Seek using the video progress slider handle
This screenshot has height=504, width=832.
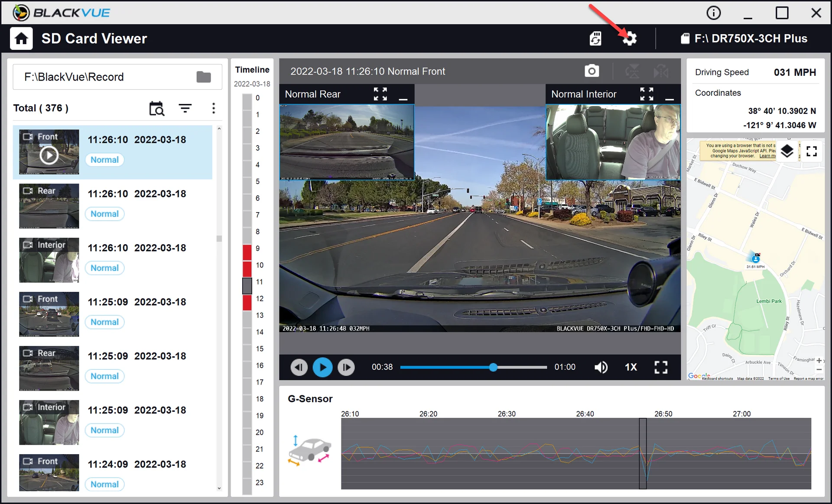click(x=493, y=367)
